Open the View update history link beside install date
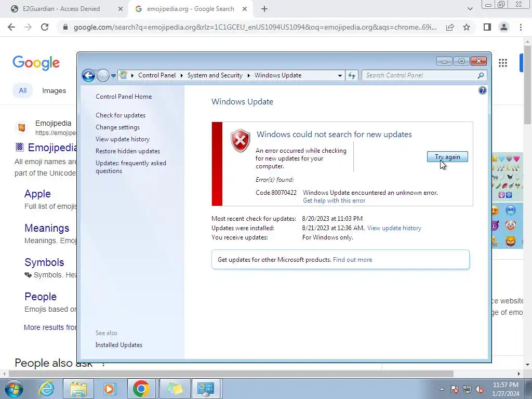 394,228
